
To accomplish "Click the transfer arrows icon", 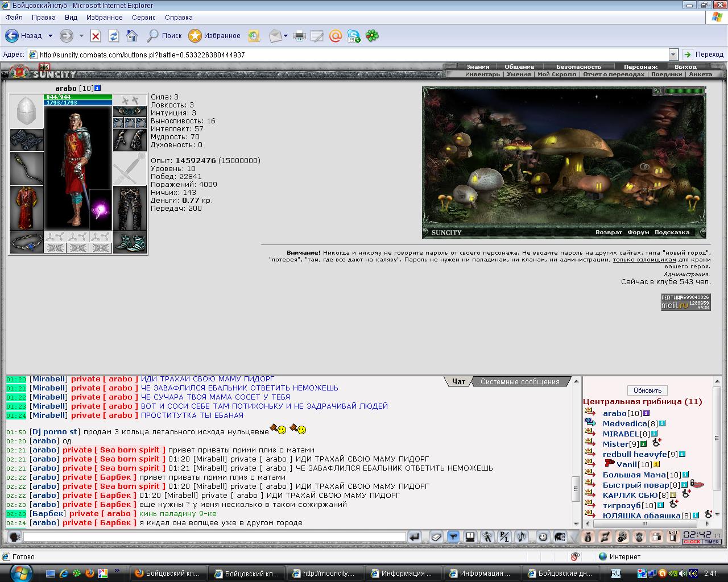I will tap(605, 537).
